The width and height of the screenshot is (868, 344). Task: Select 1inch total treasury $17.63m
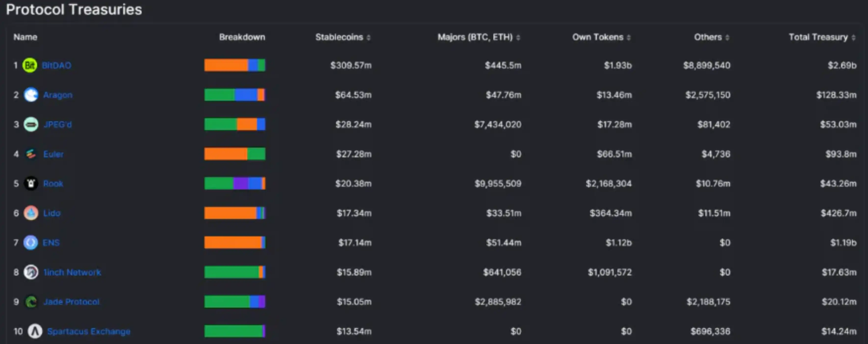point(839,272)
